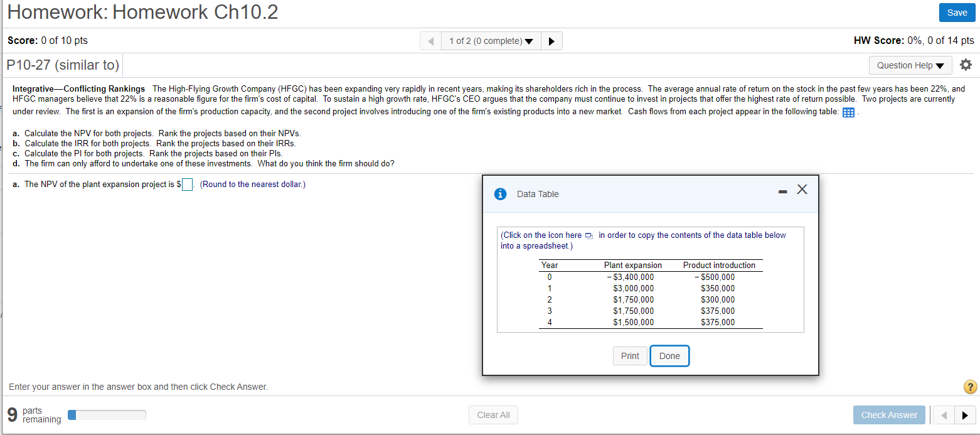Click the parts remaining progress bar
The width and height of the screenshot is (980, 435).
click(x=107, y=415)
